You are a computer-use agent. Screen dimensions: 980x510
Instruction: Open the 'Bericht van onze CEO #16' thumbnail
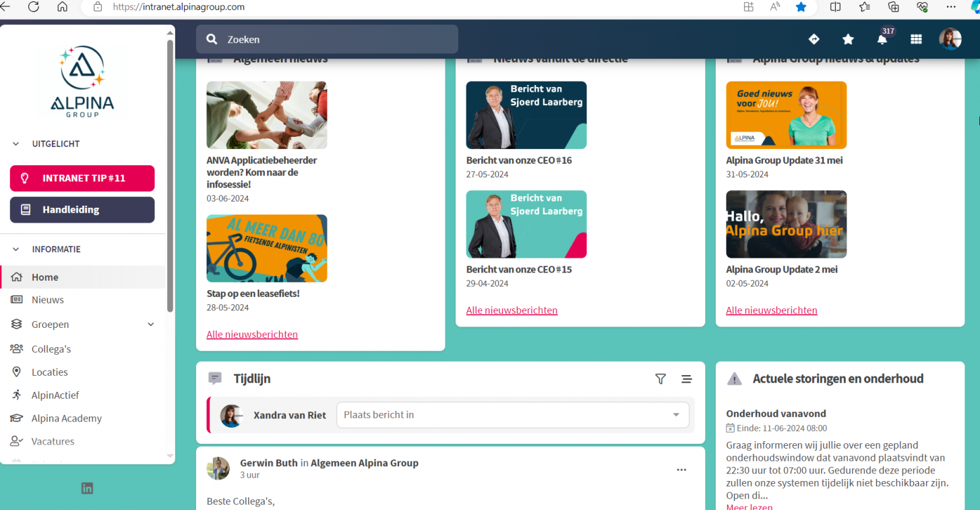[526, 115]
